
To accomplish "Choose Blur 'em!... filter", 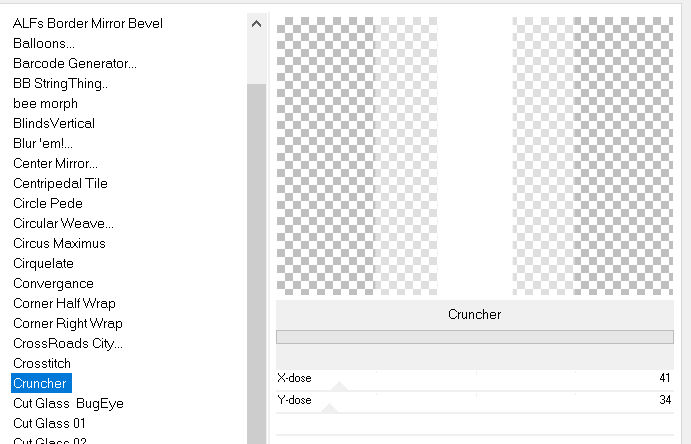I will pyautogui.click(x=43, y=143).
